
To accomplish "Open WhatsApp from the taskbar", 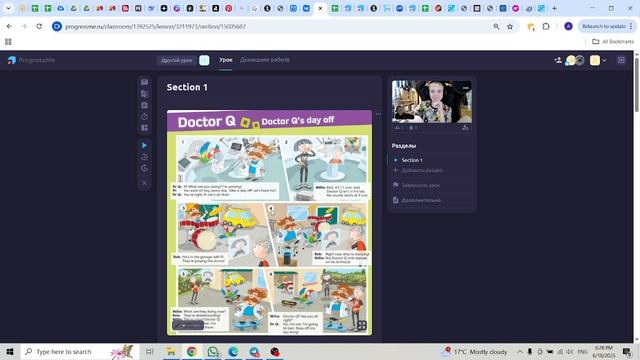I will point(212,351).
